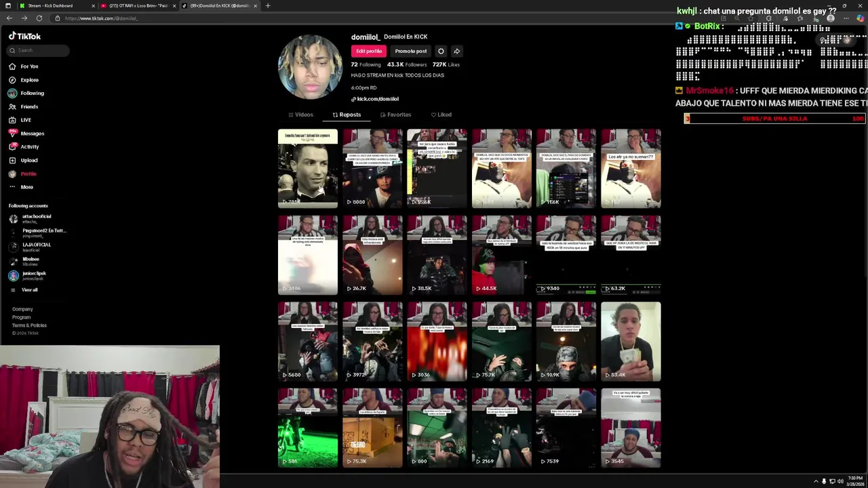
Task: Select the Reposts tab
Action: click(347, 115)
